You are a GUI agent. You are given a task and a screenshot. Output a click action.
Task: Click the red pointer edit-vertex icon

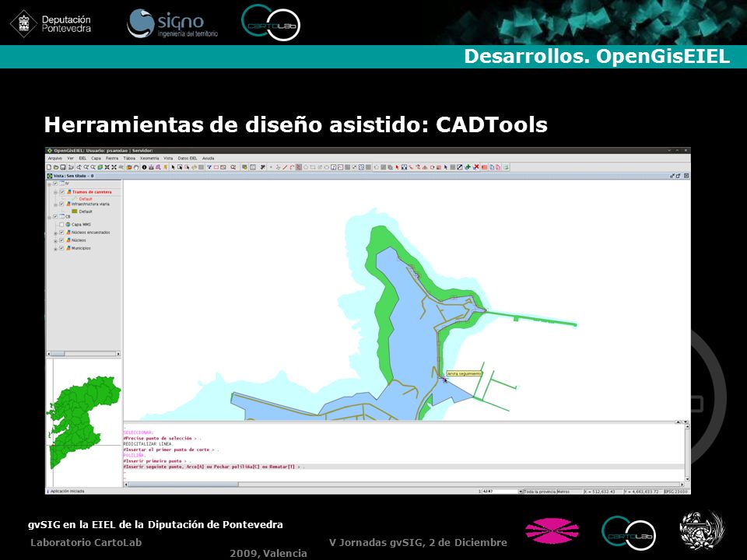[x=397, y=167]
